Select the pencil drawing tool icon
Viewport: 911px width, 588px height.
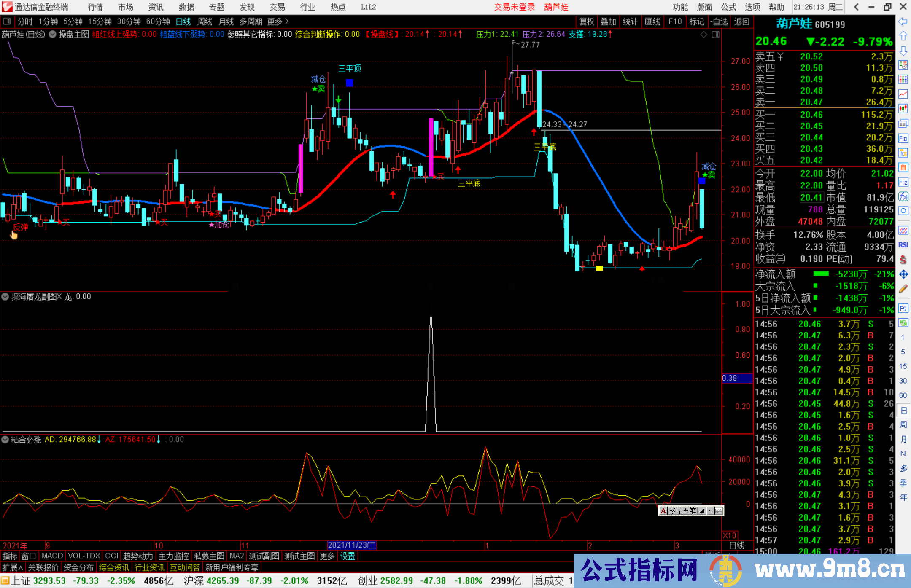pyautogui.click(x=903, y=289)
